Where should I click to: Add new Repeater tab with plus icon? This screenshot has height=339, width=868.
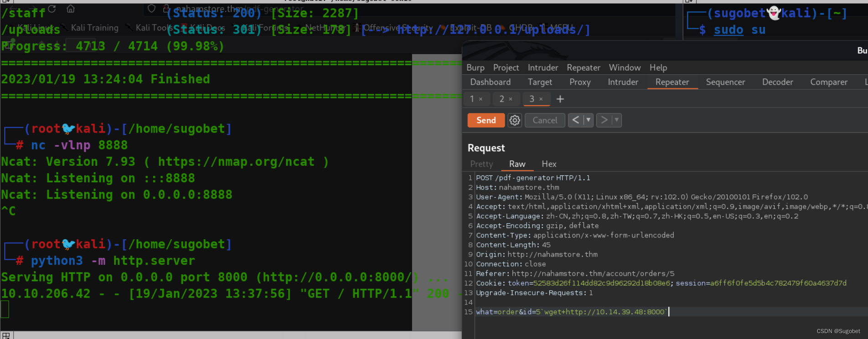tap(560, 99)
